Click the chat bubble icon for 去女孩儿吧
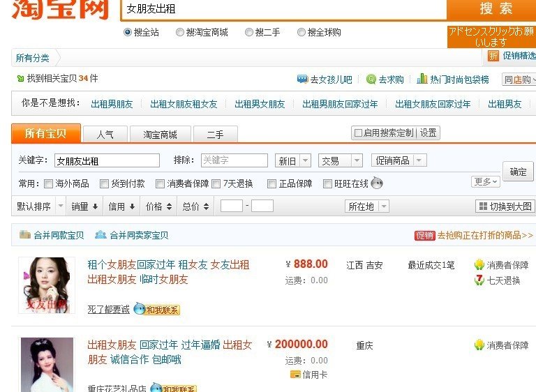This screenshot has width=536, height=392. coord(302,80)
